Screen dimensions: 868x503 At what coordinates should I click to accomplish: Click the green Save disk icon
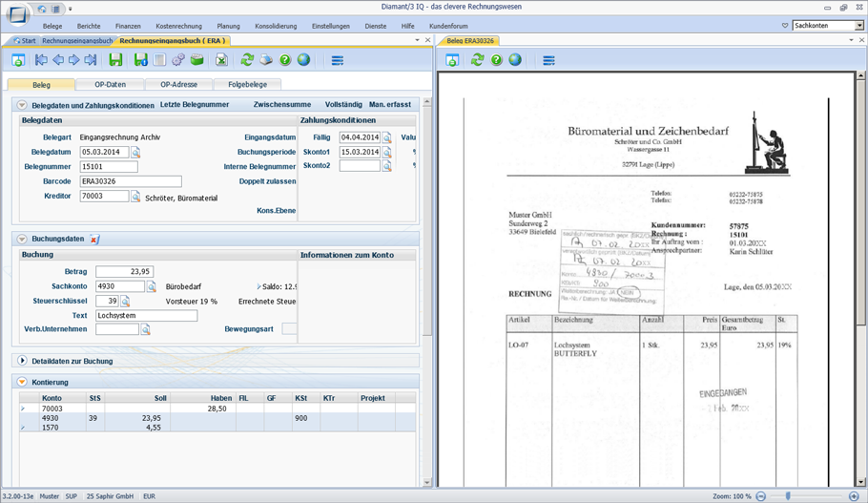115,60
